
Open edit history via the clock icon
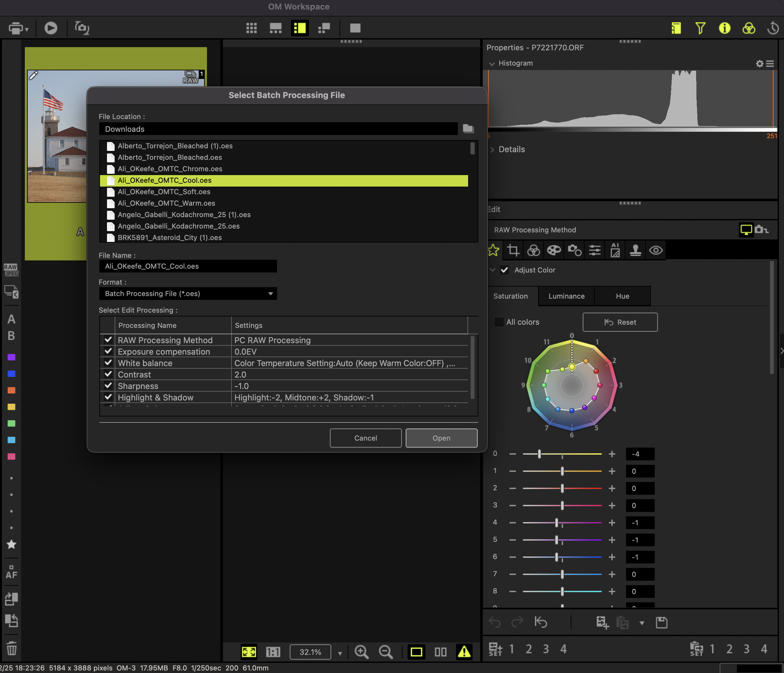(x=773, y=28)
